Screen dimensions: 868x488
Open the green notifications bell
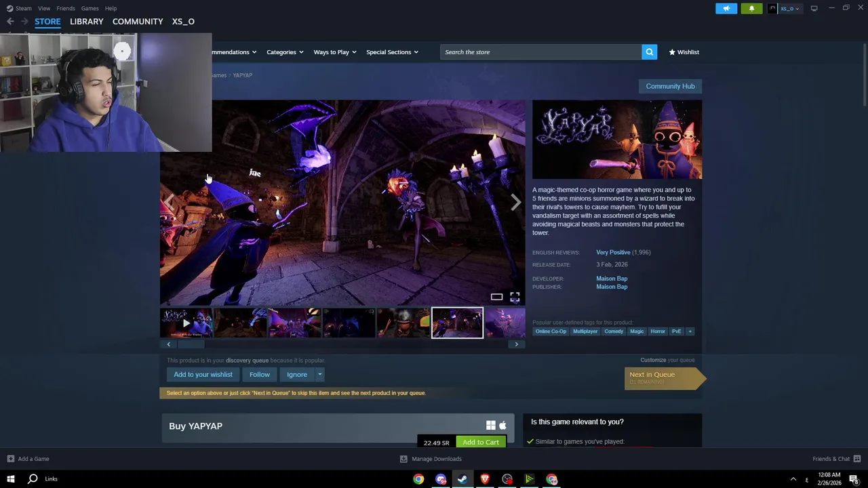coord(751,8)
